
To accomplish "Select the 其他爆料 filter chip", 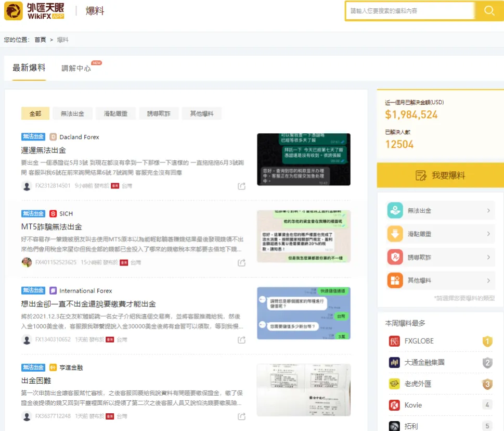I will 201,113.
